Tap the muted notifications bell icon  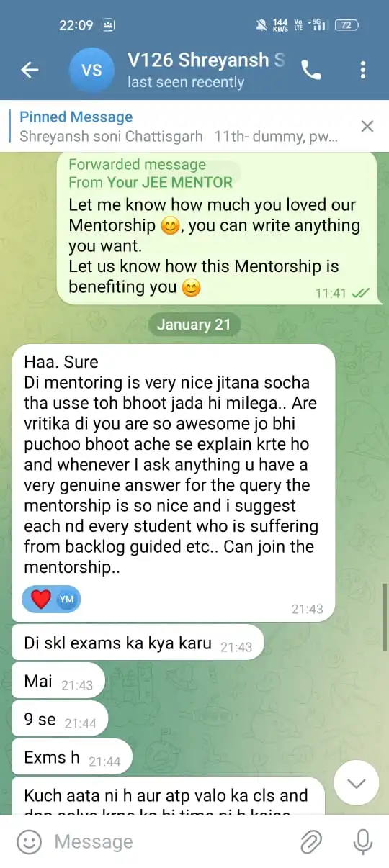261,24
